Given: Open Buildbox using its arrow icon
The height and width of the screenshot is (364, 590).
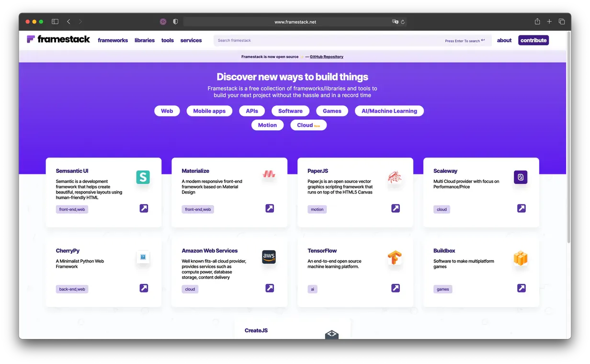Looking at the screenshot, I should [x=522, y=288].
